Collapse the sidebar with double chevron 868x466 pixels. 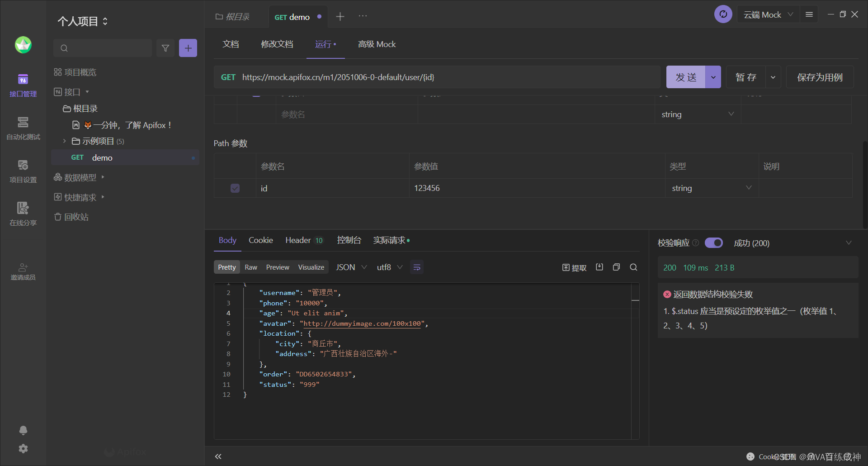218,456
